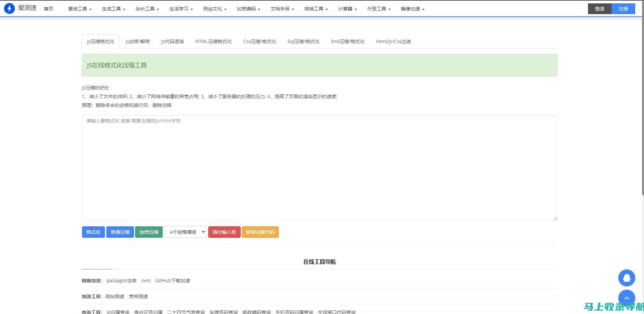The image size is (644, 314).
Task: Click the 在线工具导航 heading
Action: tap(319, 262)
